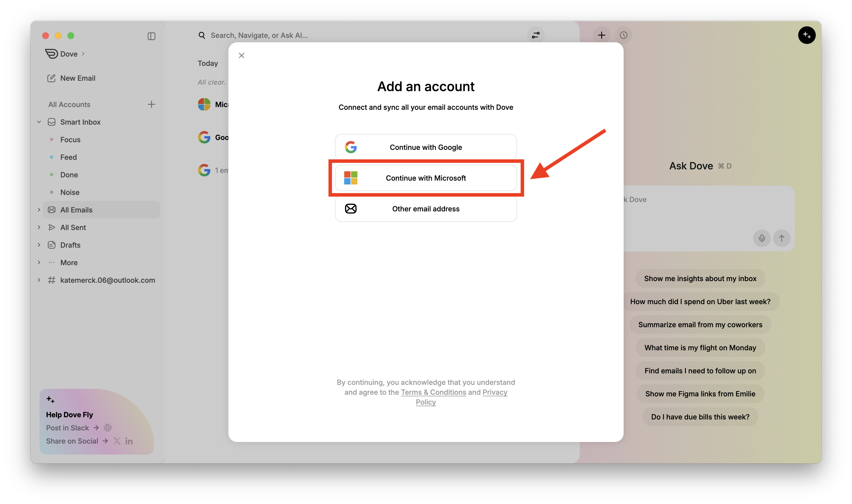Click the sparkle AI button top right
The image size is (852, 504).
806,35
